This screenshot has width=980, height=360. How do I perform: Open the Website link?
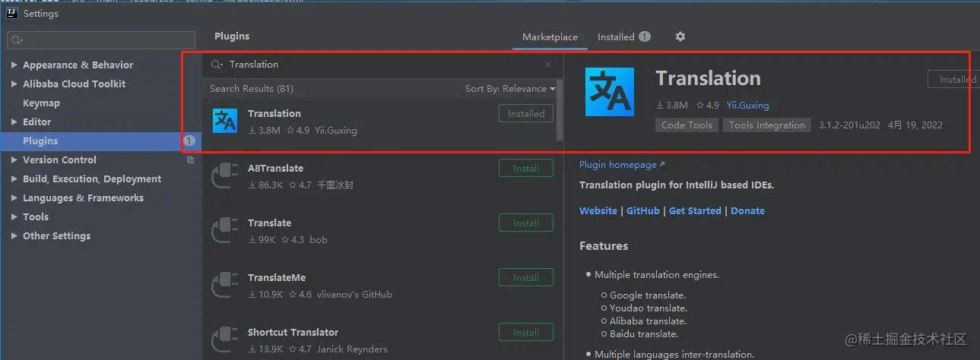coord(598,211)
